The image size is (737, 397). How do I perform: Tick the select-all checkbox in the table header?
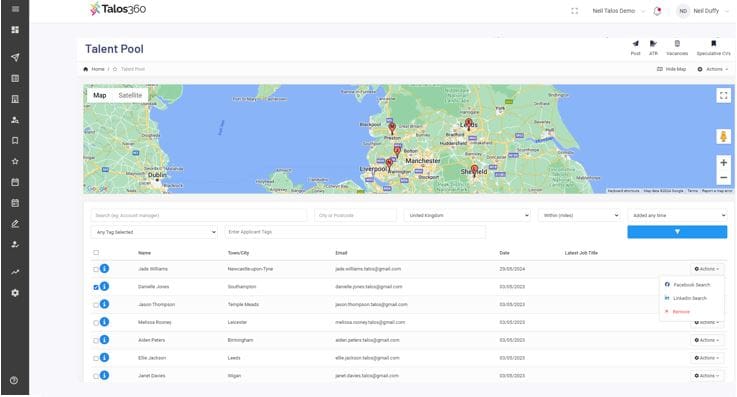pos(96,253)
